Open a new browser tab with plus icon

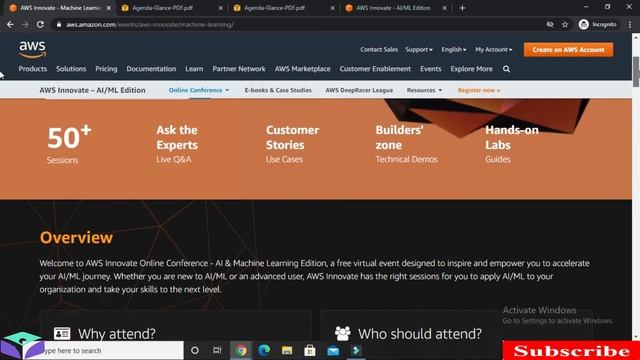462,8
